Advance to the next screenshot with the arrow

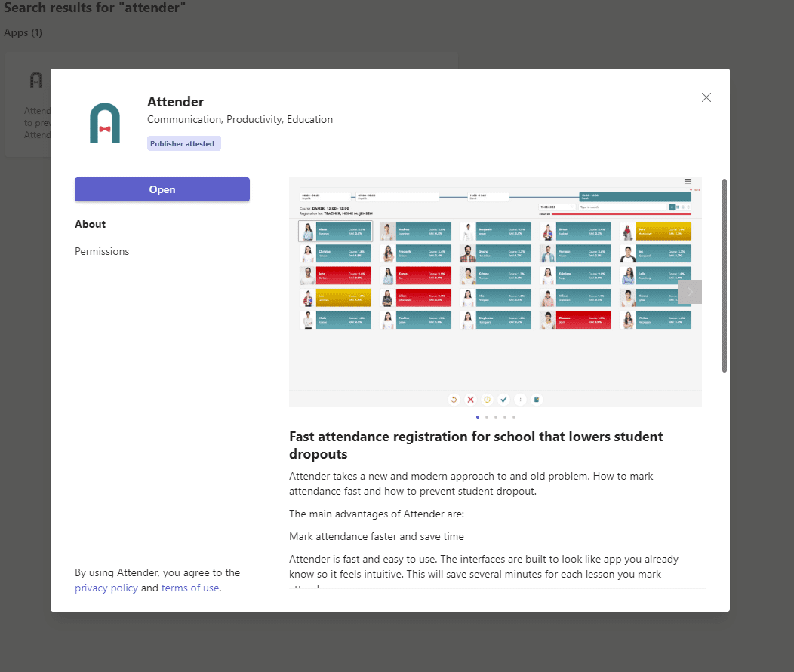click(x=689, y=292)
